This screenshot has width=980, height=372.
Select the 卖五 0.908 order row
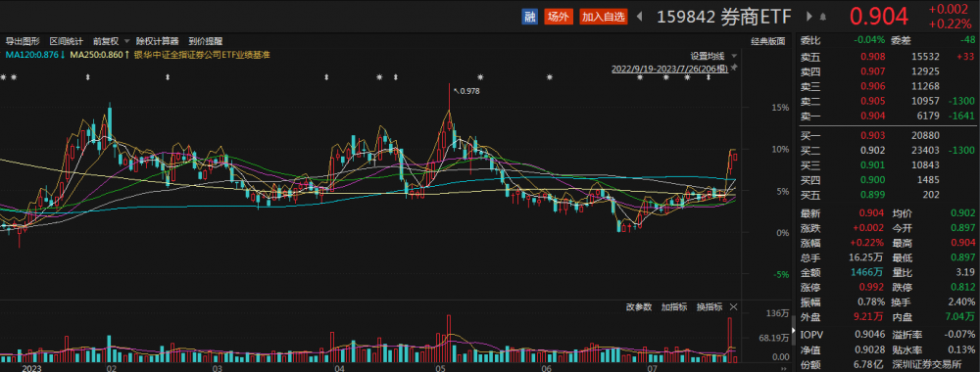coord(888,56)
